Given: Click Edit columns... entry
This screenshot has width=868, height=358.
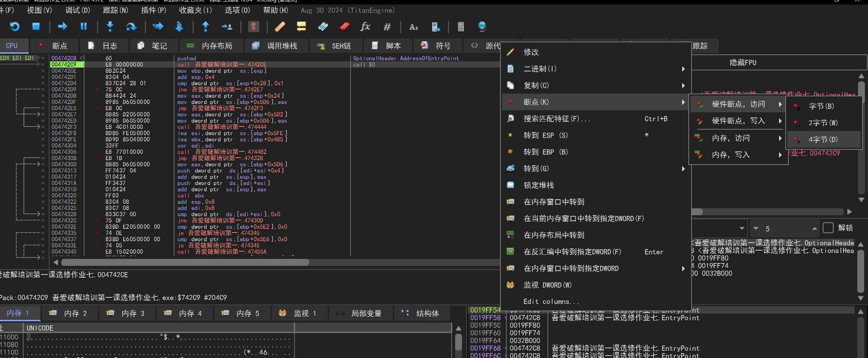Looking at the screenshot, I should 596,302.
